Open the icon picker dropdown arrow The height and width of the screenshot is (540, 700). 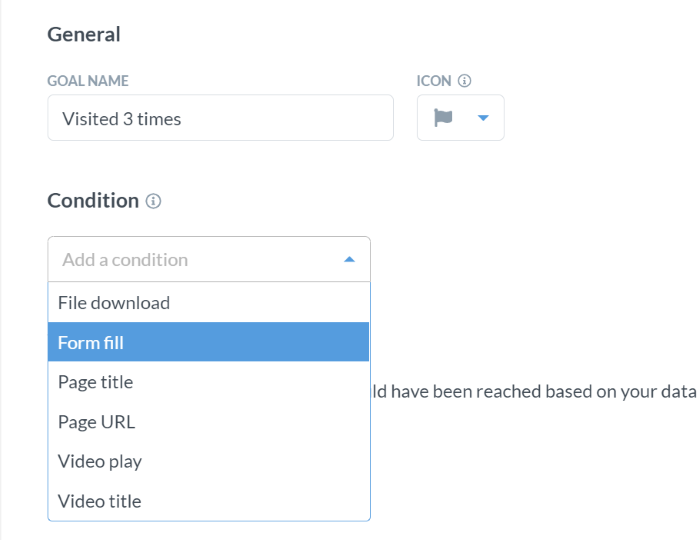point(483,118)
